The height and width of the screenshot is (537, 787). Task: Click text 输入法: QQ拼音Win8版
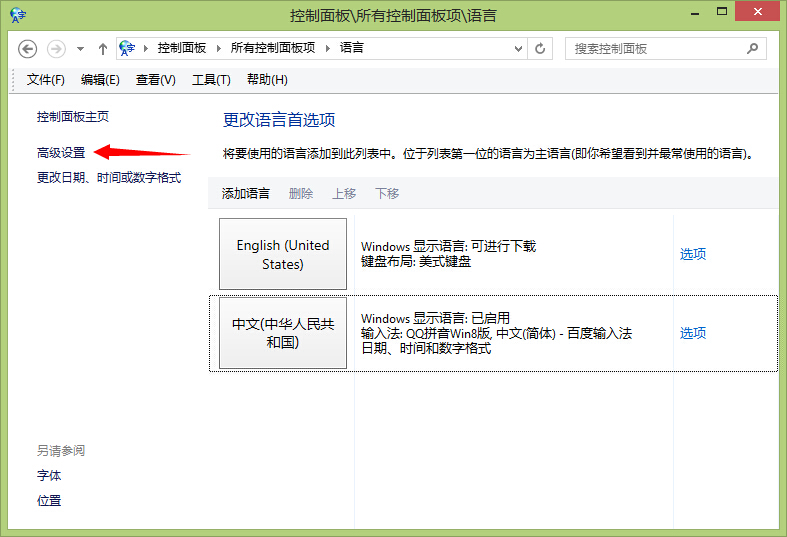tap(426, 333)
